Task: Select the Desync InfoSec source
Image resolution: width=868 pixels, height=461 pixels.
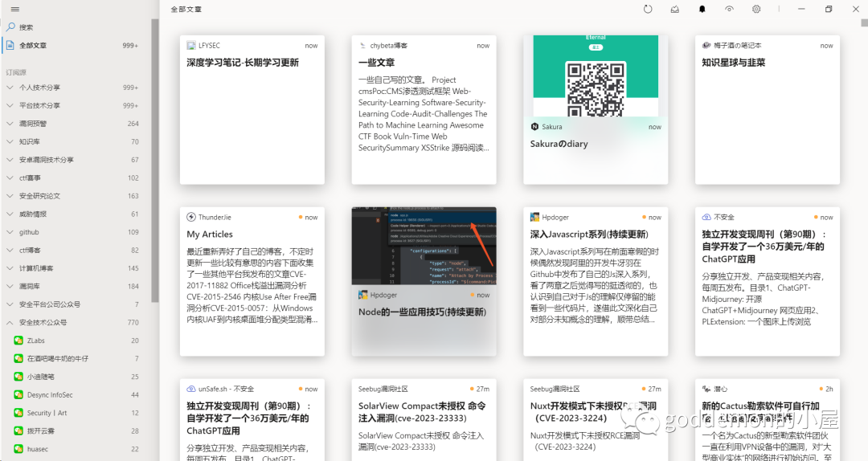Action: 76,394
